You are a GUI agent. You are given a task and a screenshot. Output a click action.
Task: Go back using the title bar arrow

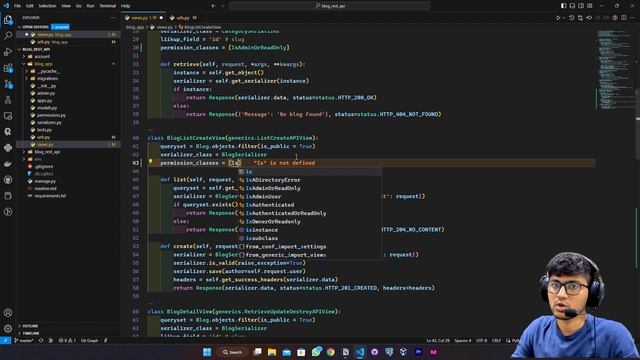pos(213,6)
